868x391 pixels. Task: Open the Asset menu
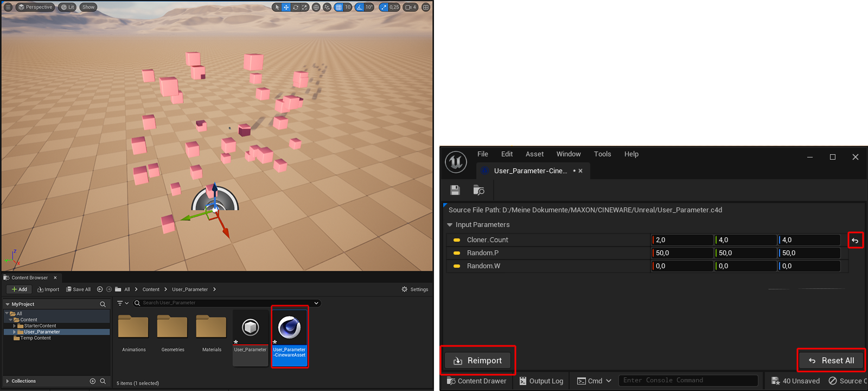pyautogui.click(x=534, y=154)
